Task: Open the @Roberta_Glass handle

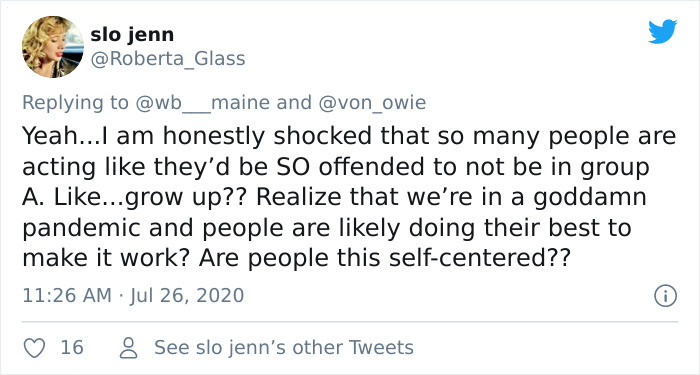Action: 168,58
